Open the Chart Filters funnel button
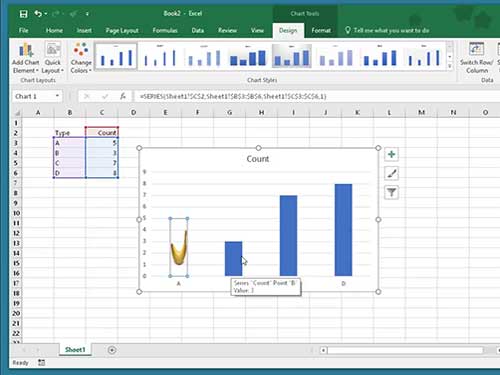The image size is (500, 375). [391, 192]
